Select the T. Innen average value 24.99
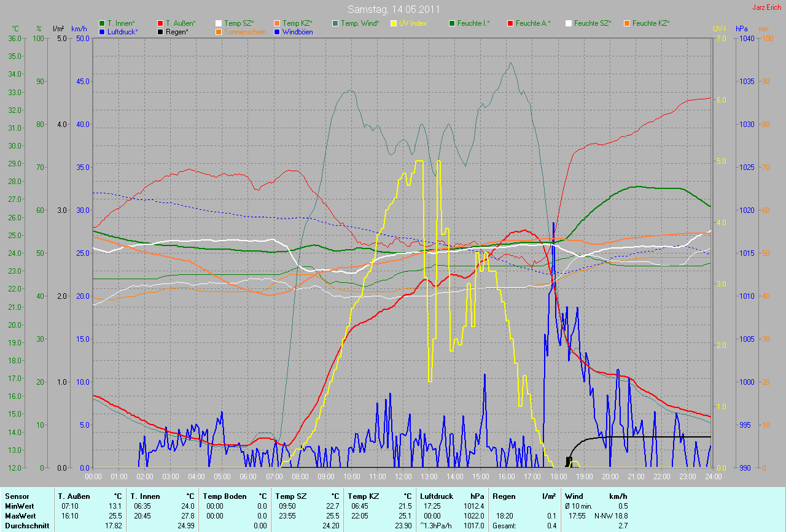This screenshot has width=786, height=532. [x=185, y=526]
